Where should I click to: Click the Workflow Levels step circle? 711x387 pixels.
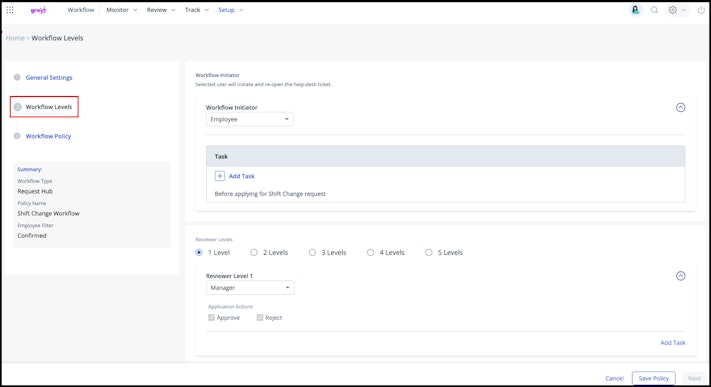[17, 107]
